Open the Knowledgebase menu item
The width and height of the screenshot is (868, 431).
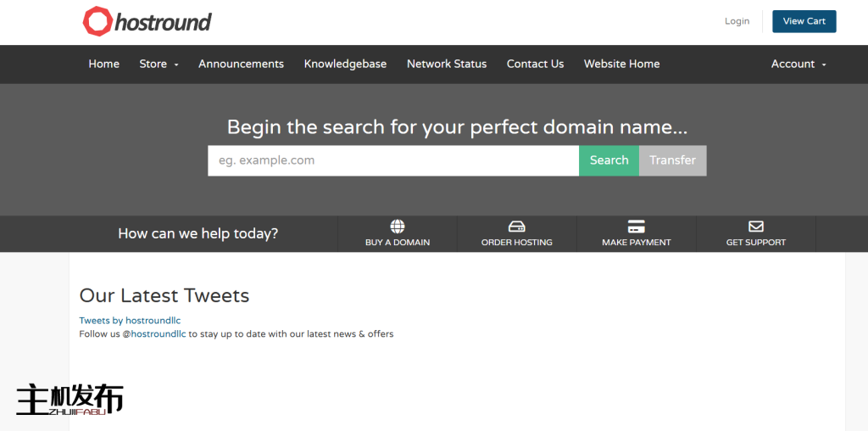[345, 64]
